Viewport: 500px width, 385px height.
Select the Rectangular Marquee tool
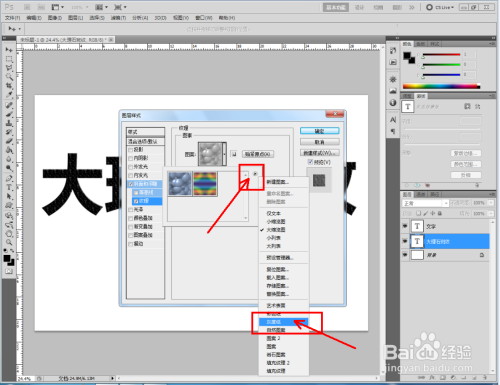point(9,59)
